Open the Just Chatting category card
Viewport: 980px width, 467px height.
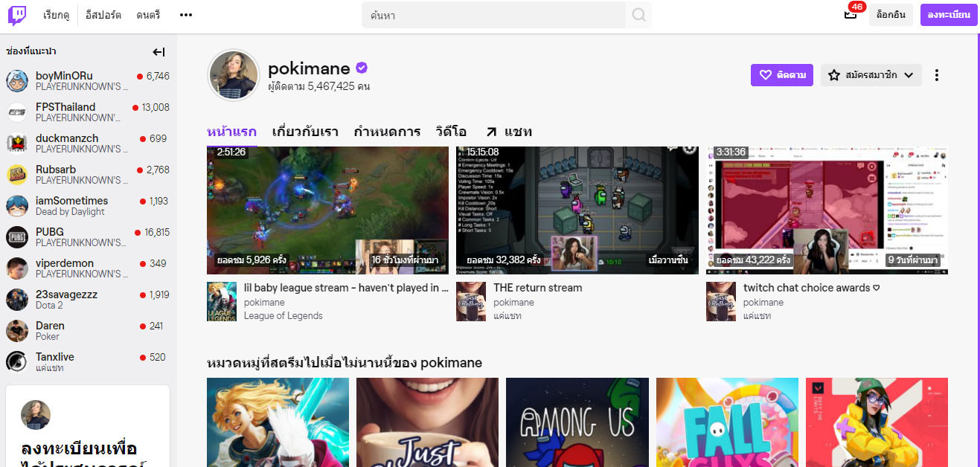tap(427, 422)
